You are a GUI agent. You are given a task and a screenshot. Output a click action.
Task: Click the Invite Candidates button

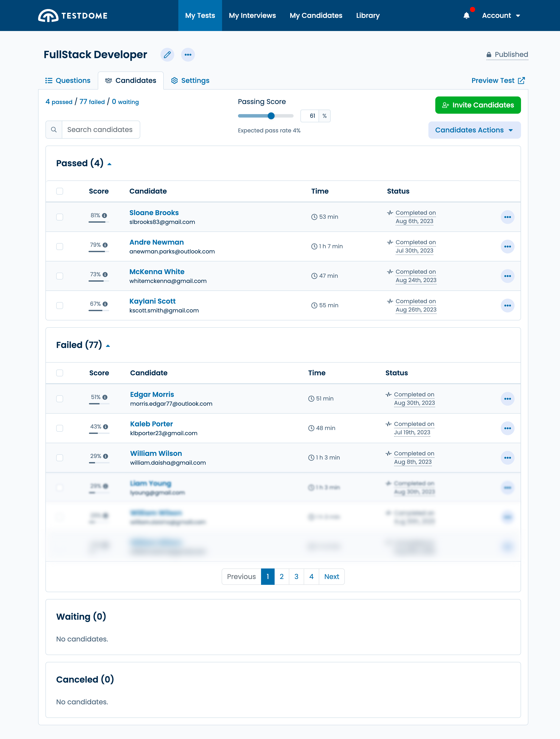[x=478, y=105]
